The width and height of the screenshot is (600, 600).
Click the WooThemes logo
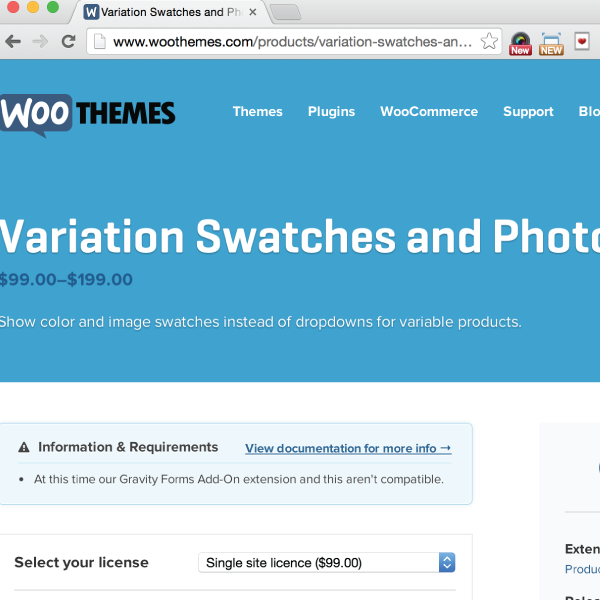click(x=87, y=115)
